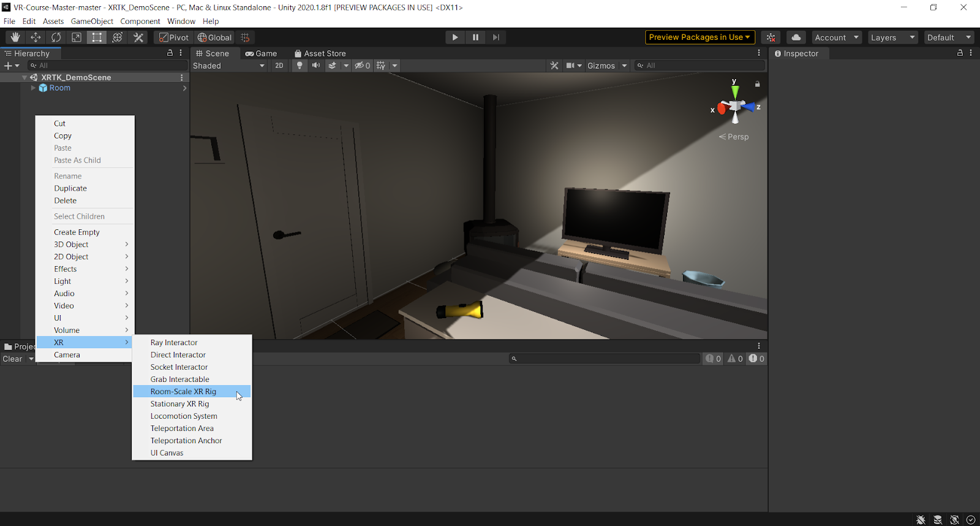The width and height of the screenshot is (980, 526).
Task: Select the Rotate tool
Action: (56, 37)
